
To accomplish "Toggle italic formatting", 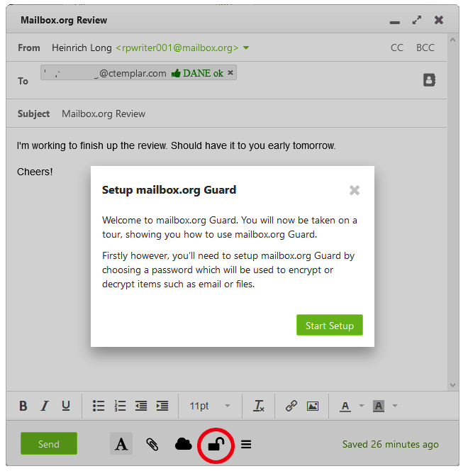I will pos(45,406).
